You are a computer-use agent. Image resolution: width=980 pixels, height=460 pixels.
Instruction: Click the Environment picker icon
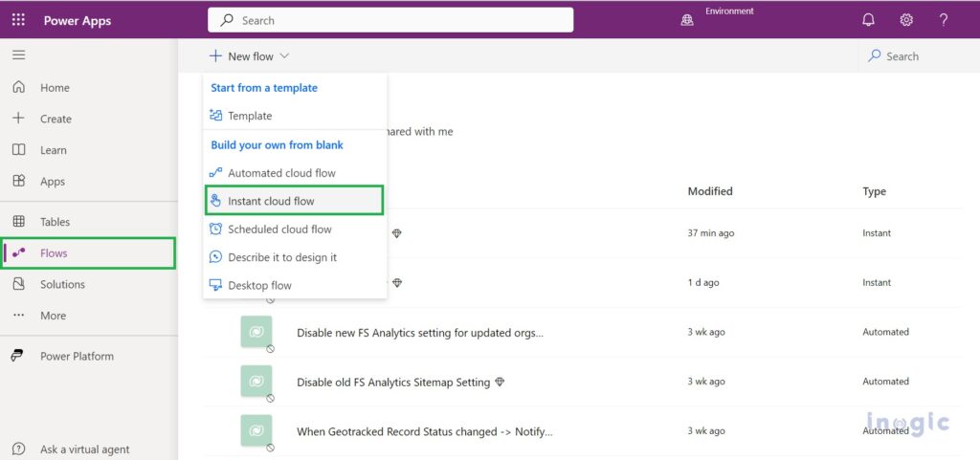[x=686, y=20]
